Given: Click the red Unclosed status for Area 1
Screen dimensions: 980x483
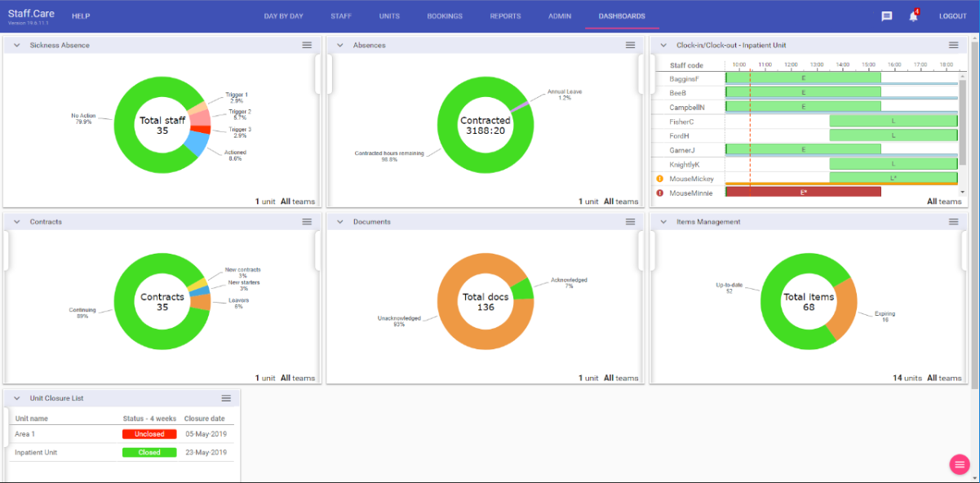Looking at the screenshot, I should coord(149,434).
